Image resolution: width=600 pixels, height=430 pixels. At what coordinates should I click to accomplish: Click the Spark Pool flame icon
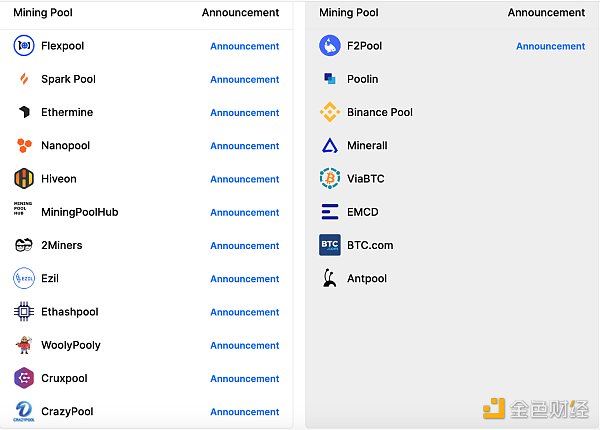click(x=24, y=79)
